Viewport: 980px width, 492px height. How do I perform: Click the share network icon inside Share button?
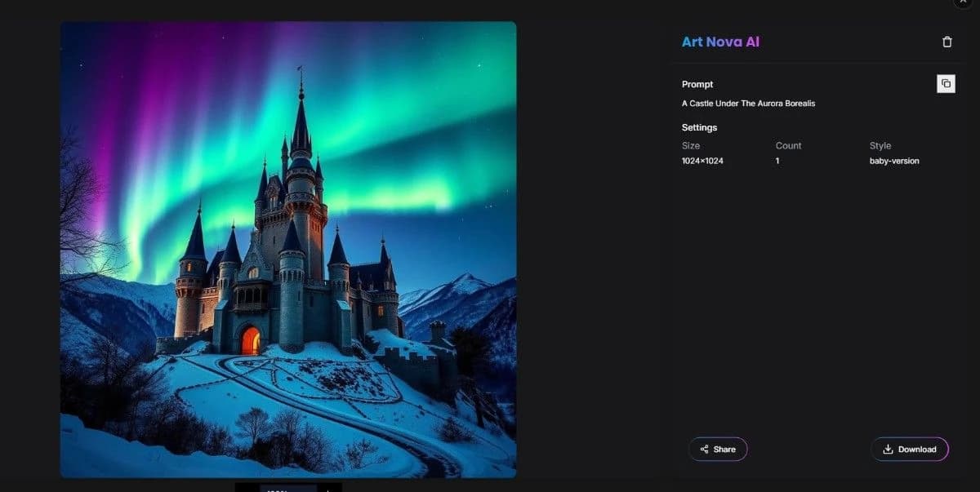tap(705, 449)
